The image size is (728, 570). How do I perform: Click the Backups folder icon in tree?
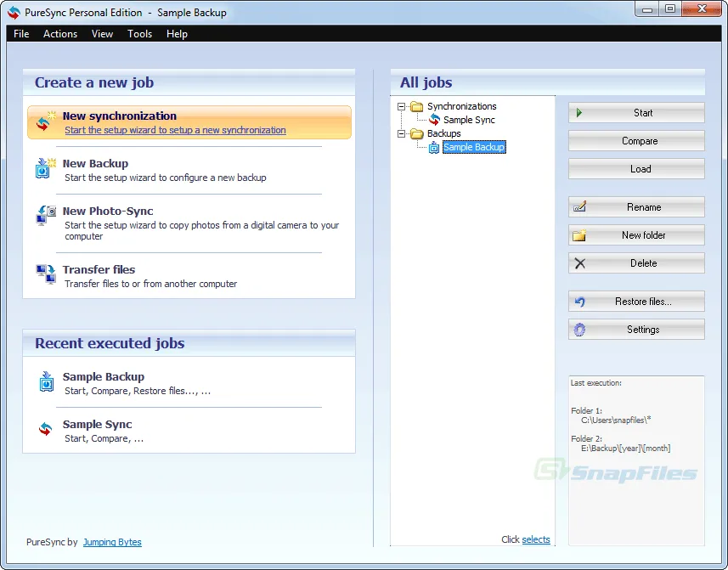click(417, 133)
